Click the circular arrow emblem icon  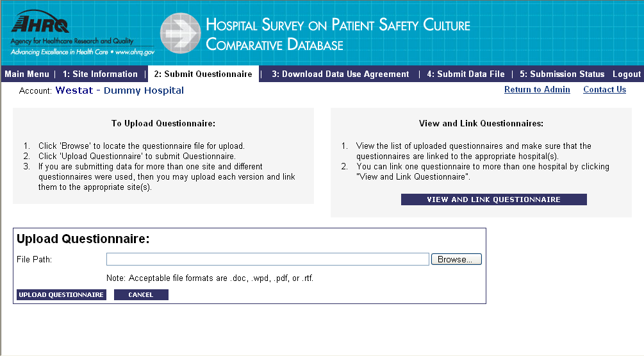click(180, 33)
